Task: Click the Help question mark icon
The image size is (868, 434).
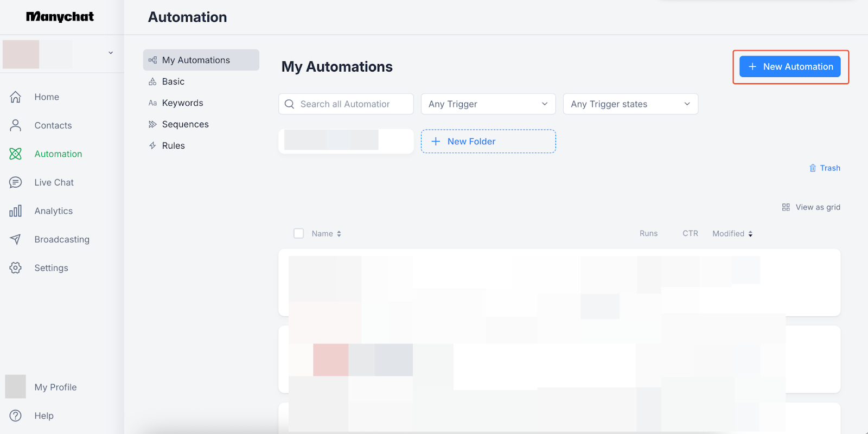Action: pyautogui.click(x=15, y=416)
